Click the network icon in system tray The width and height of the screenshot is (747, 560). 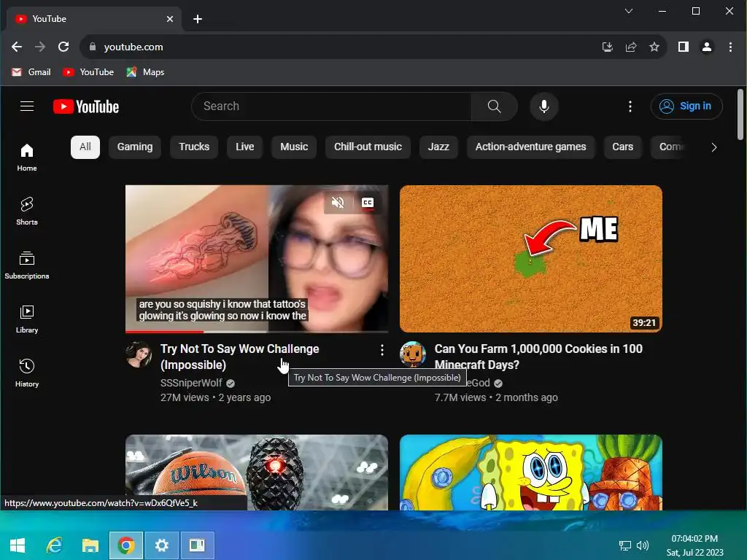(624, 545)
